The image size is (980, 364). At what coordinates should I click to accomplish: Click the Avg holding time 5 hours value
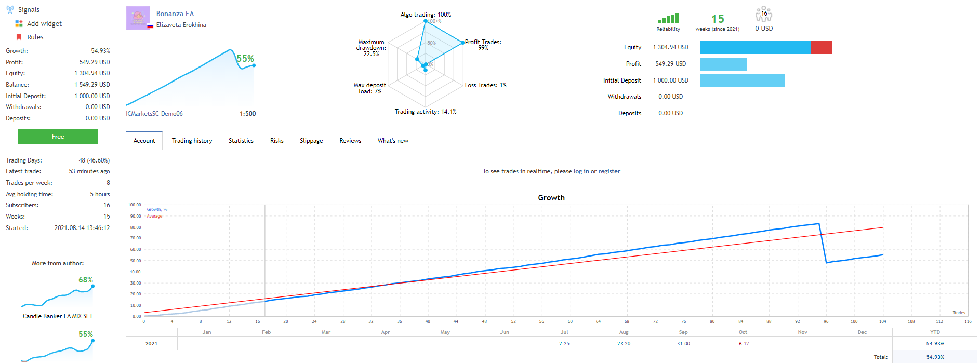[x=100, y=194]
